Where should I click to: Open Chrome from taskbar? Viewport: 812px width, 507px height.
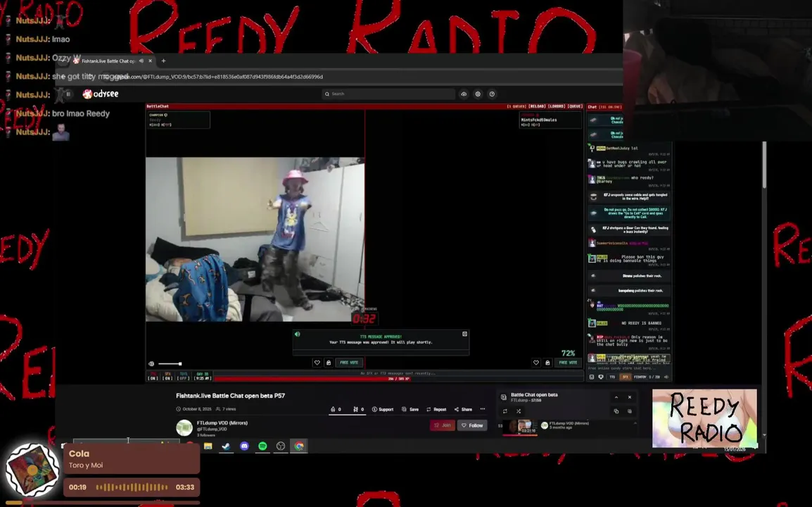(x=299, y=446)
